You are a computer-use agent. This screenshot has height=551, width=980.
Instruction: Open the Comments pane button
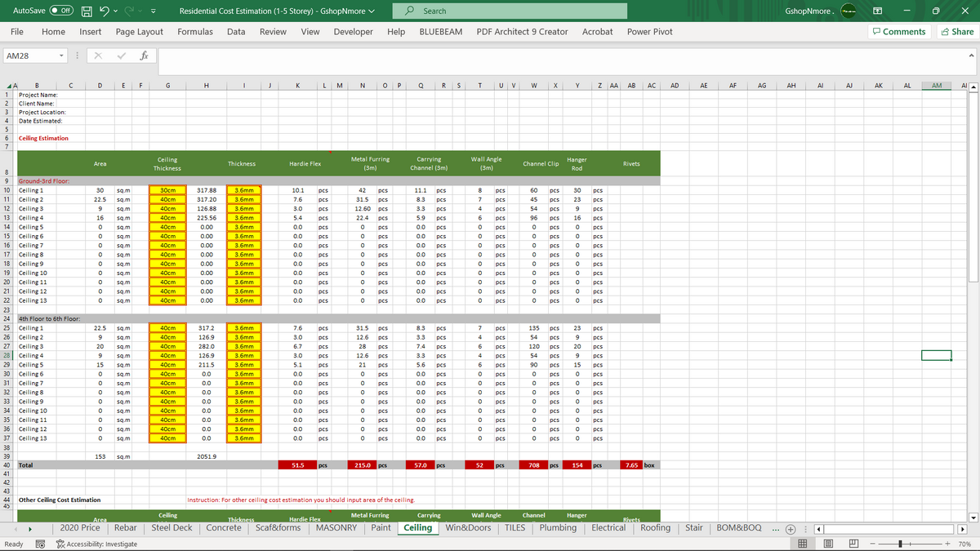(x=898, y=31)
